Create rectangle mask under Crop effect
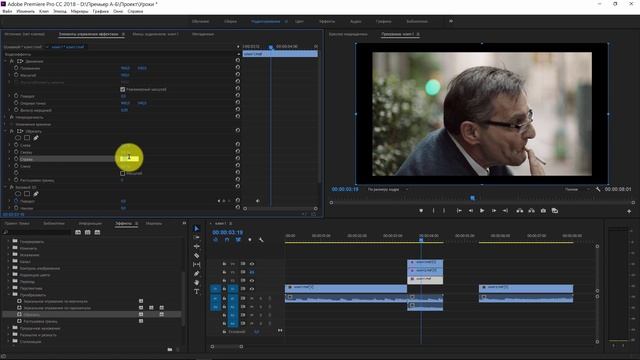Screen dimensions: 640x360 27,138
